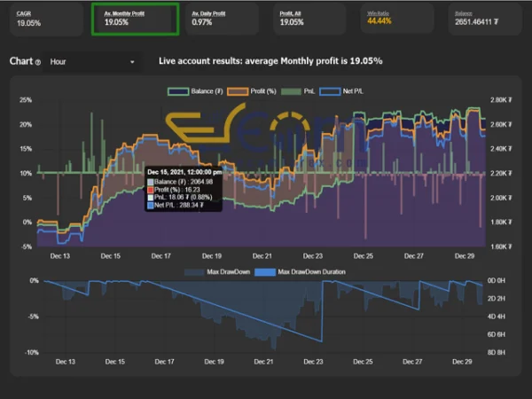Click the Balance stat card
The image size is (532, 399).
(482, 19)
